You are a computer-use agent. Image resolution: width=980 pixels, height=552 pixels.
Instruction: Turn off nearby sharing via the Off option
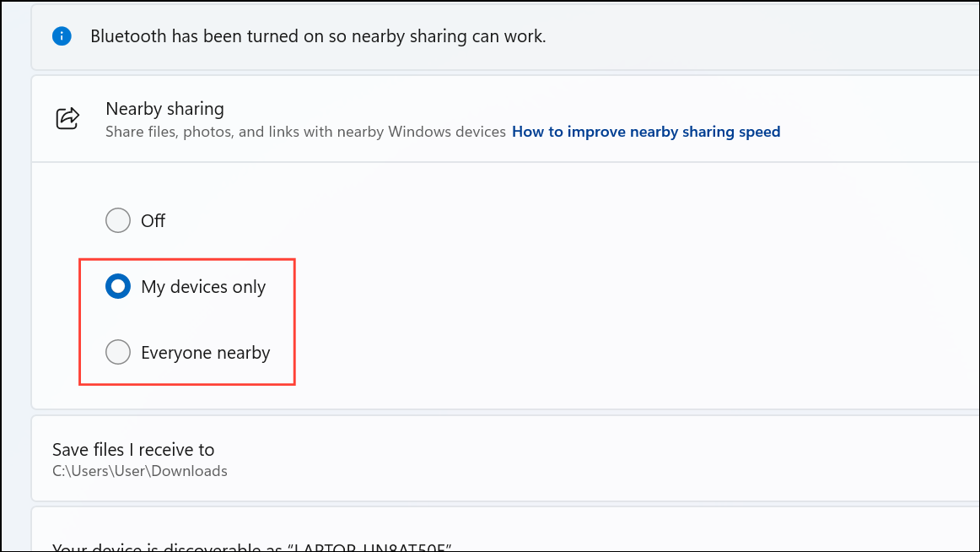click(x=118, y=220)
